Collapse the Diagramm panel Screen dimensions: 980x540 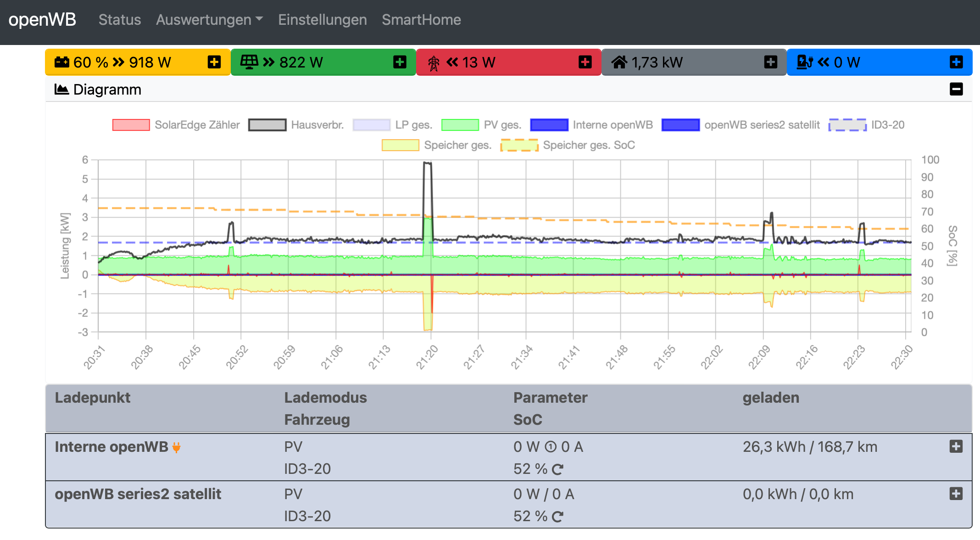pyautogui.click(x=956, y=89)
